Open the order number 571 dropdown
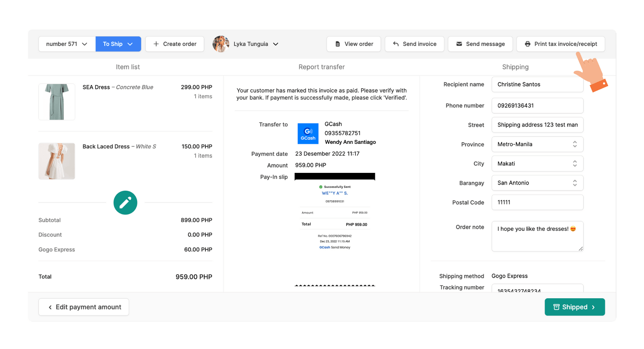 [x=67, y=44]
